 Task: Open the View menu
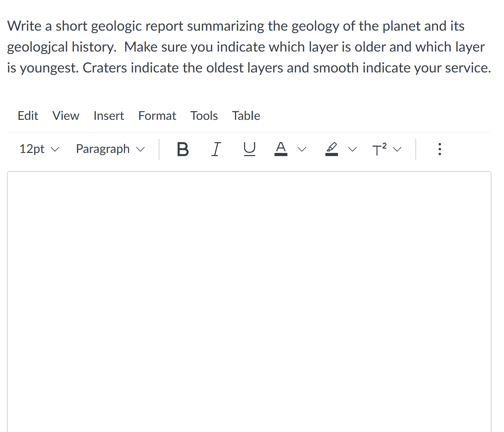pos(66,116)
